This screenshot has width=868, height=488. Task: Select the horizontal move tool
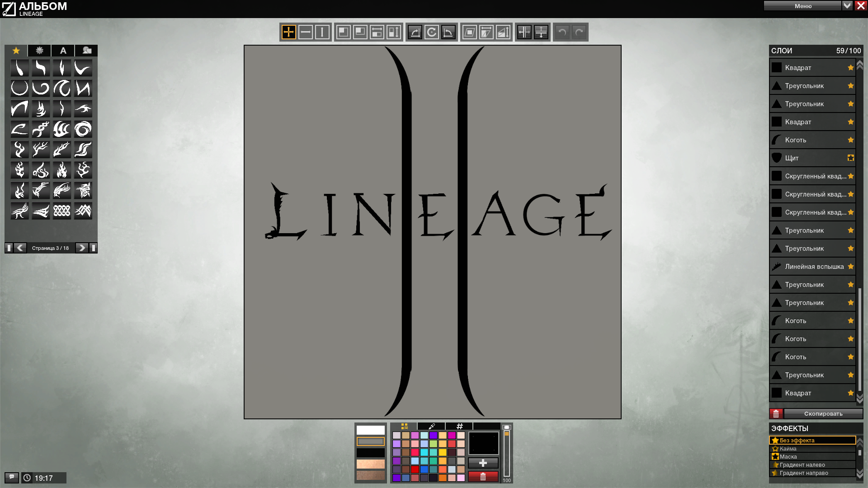306,32
